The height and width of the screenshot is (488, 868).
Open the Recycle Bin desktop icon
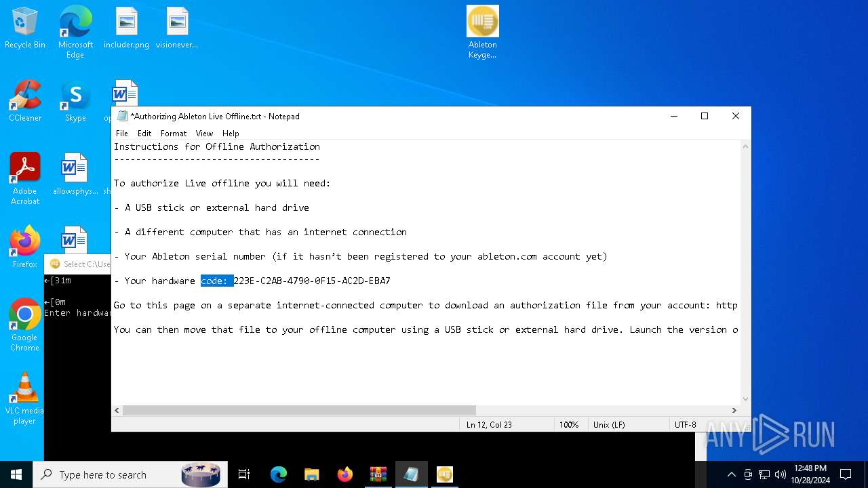(25, 28)
